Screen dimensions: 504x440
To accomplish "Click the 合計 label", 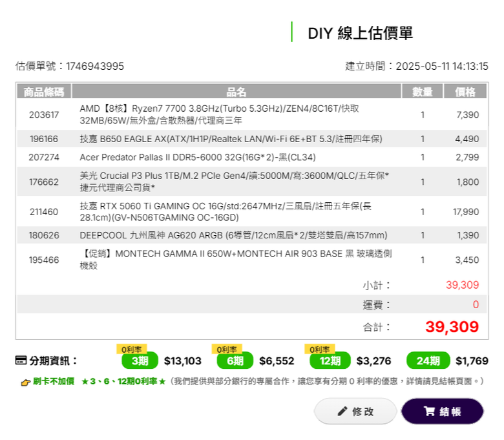I will (x=377, y=327).
